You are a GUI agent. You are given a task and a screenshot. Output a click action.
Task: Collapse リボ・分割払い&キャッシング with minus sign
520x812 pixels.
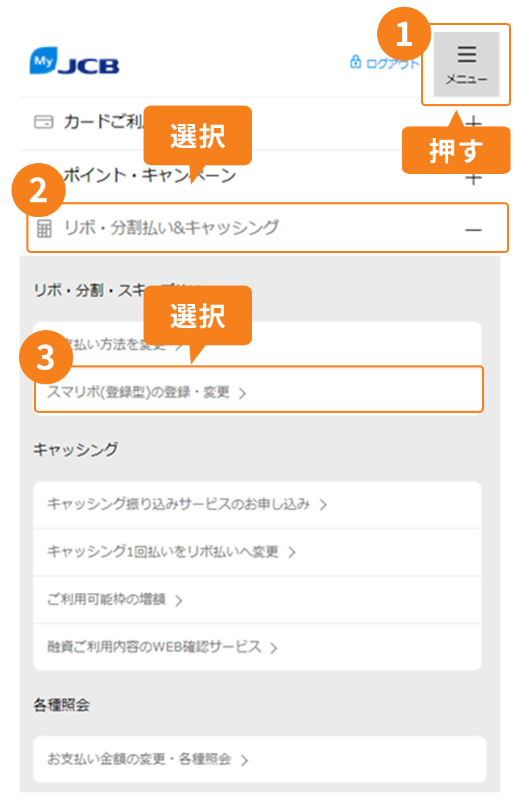pyautogui.click(x=473, y=229)
